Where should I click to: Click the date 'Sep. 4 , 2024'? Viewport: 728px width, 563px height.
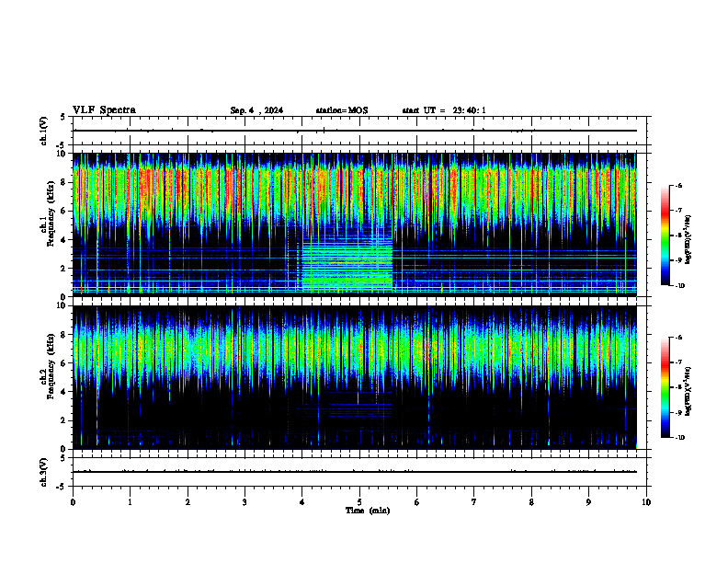pyautogui.click(x=256, y=110)
